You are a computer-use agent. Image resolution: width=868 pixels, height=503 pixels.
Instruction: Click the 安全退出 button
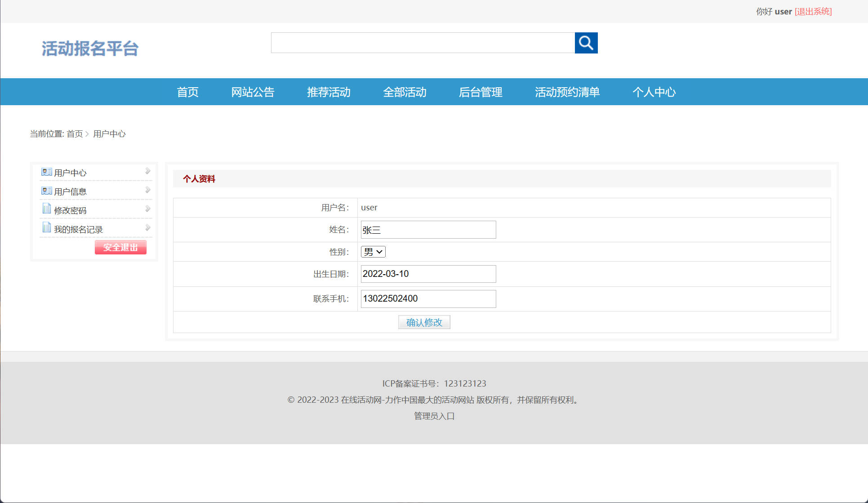pyautogui.click(x=120, y=247)
